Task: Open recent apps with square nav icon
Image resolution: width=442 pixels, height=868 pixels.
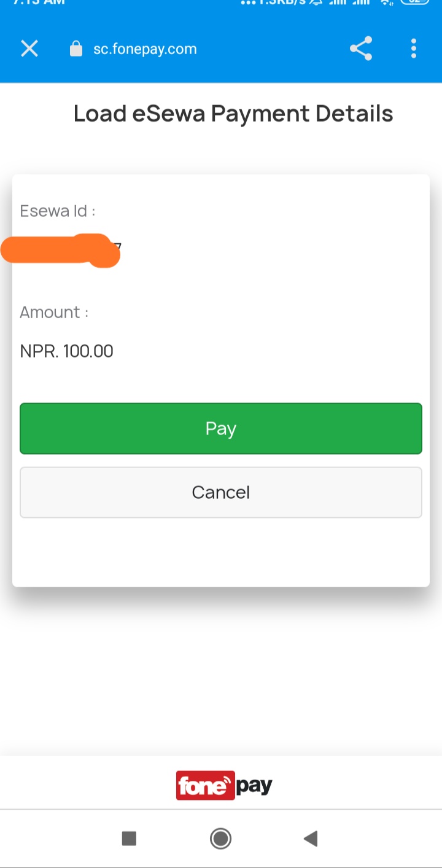Action: [x=129, y=839]
